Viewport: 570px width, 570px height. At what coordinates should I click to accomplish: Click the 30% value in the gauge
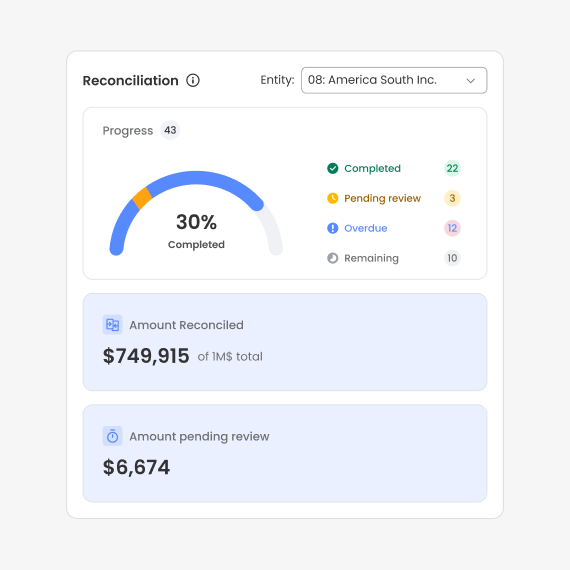(x=196, y=222)
